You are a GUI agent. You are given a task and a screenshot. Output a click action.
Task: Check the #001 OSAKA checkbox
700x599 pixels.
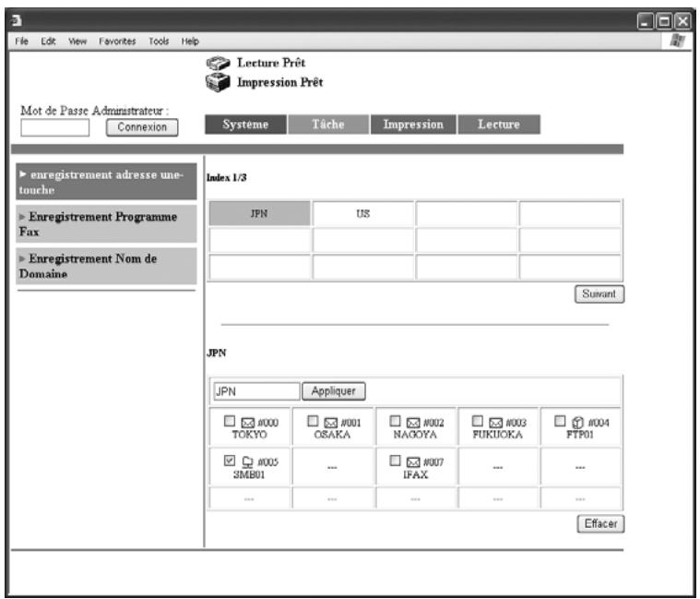coord(313,421)
